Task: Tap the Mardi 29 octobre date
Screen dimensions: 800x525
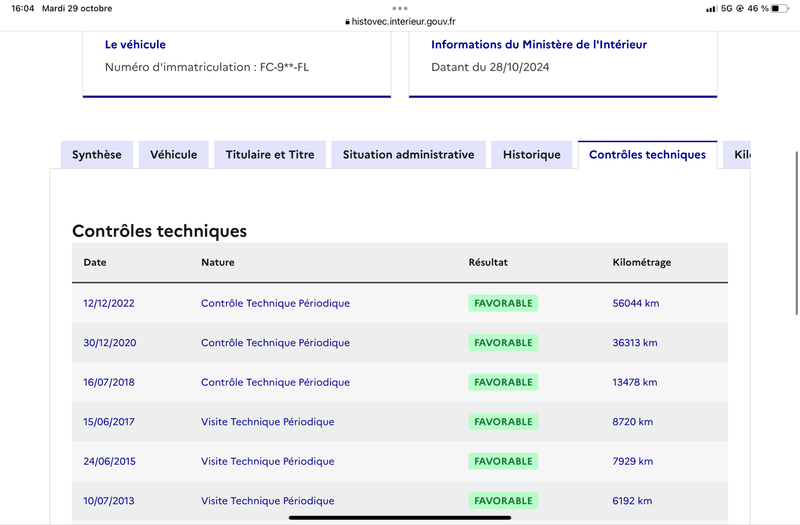Action: (77, 8)
